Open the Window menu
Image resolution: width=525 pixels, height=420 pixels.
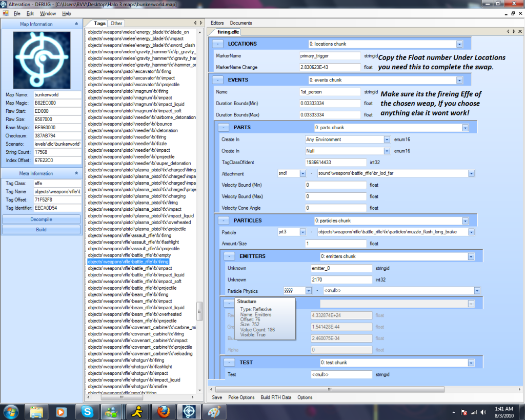[48, 13]
